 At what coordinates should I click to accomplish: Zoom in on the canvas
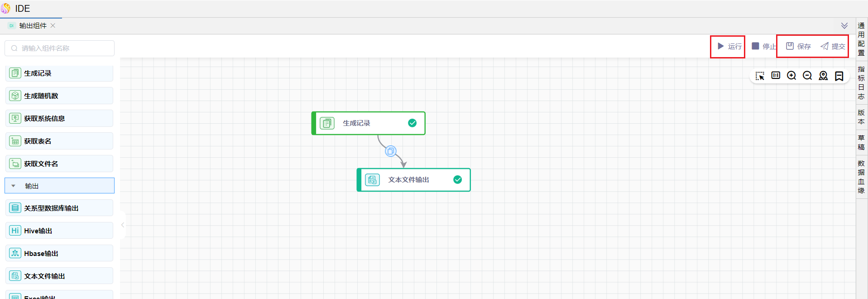791,76
